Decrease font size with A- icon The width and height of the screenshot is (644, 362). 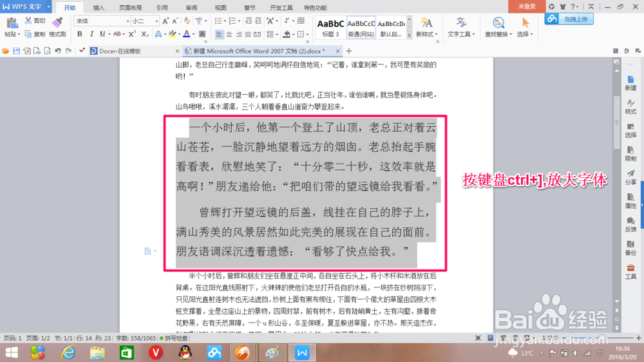175,21
